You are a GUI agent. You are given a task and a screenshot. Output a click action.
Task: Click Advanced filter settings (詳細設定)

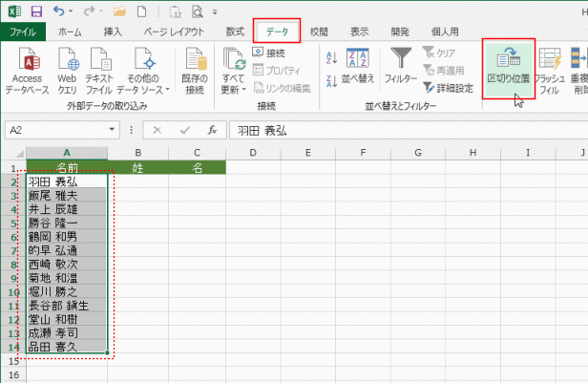(x=448, y=87)
